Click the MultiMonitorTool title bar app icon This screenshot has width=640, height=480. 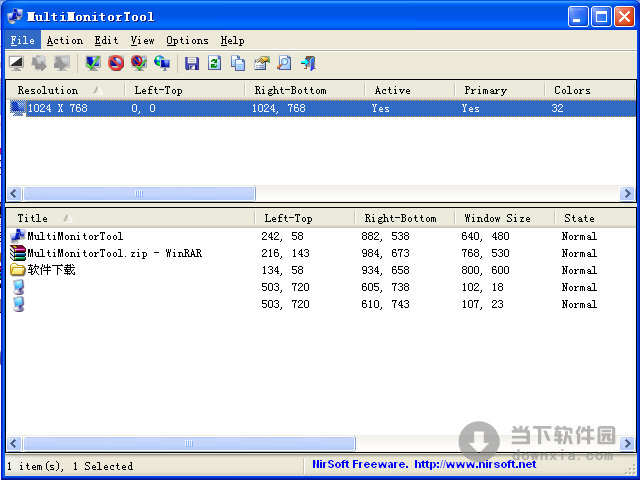click(x=15, y=16)
